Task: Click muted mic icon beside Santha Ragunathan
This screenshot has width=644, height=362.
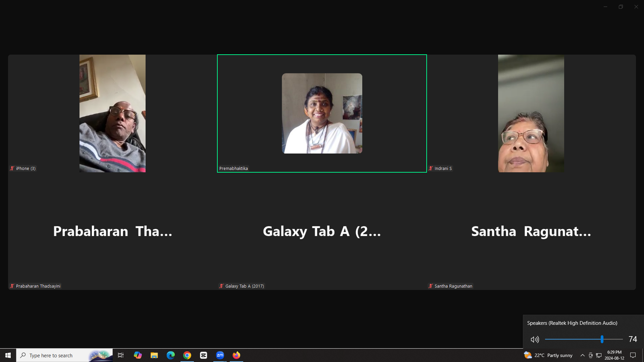Action: [x=431, y=286]
